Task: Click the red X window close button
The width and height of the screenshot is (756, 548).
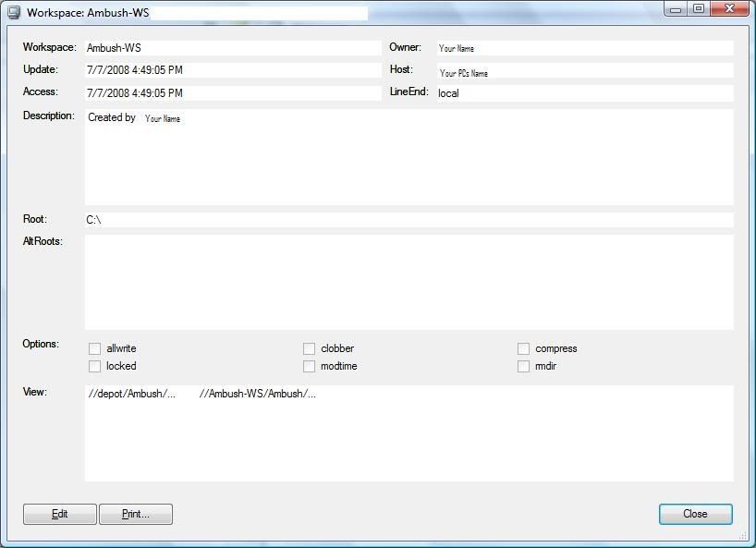Action: (x=730, y=9)
